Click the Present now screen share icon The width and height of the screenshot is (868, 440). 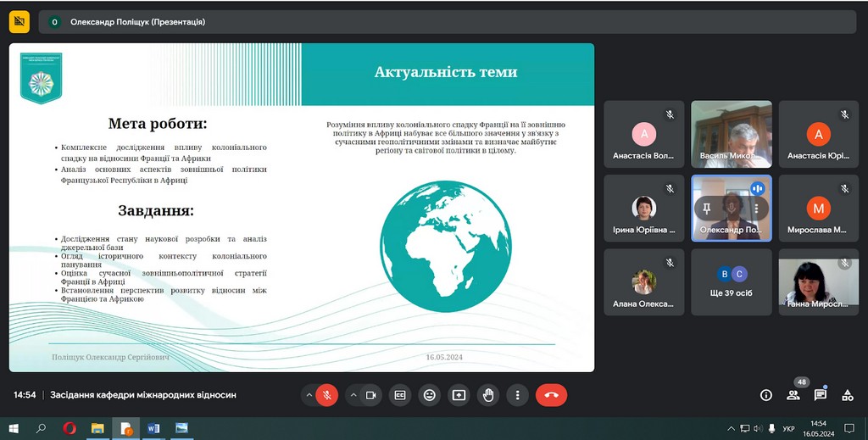tap(459, 395)
